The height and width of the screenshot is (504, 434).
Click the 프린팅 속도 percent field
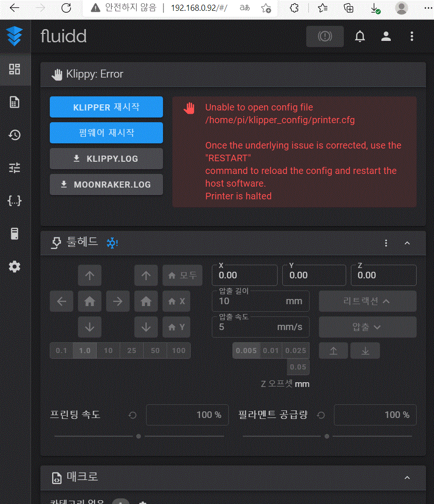[x=187, y=415]
